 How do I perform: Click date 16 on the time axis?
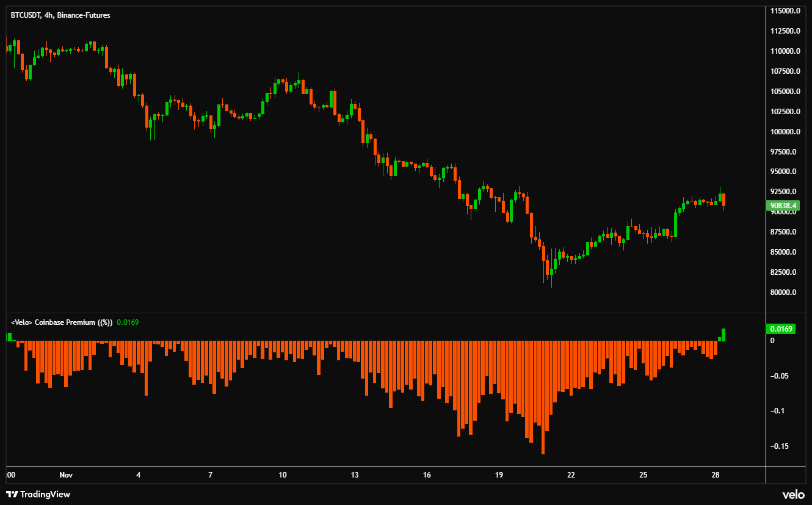[x=427, y=474]
